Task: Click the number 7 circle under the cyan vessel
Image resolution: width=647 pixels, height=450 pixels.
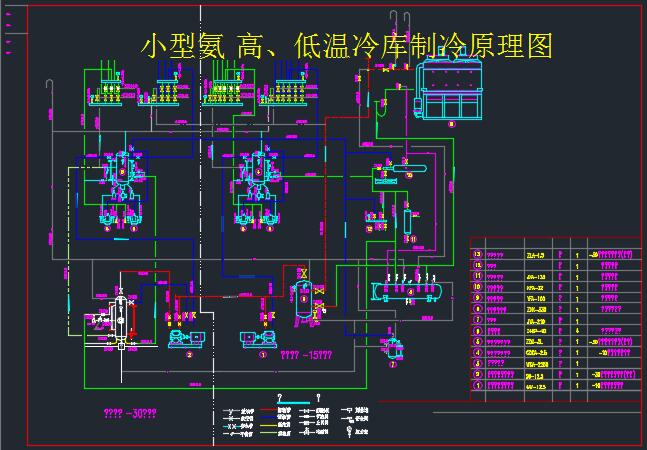Action: pos(392,364)
